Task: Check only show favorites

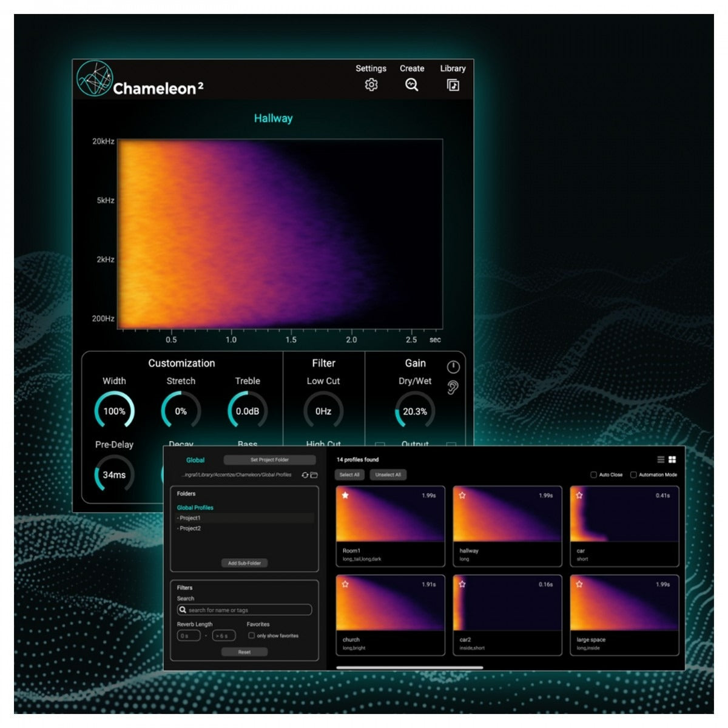Action: pos(251,636)
